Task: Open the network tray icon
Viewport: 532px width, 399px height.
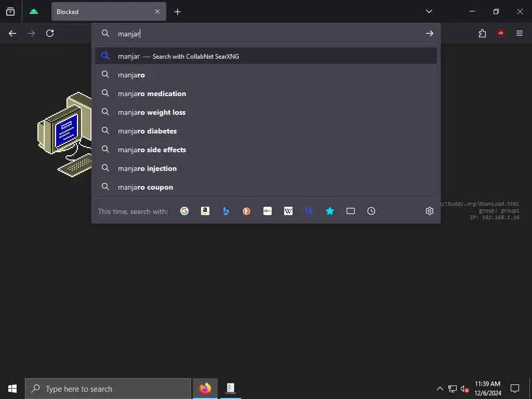Action: [453, 389]
